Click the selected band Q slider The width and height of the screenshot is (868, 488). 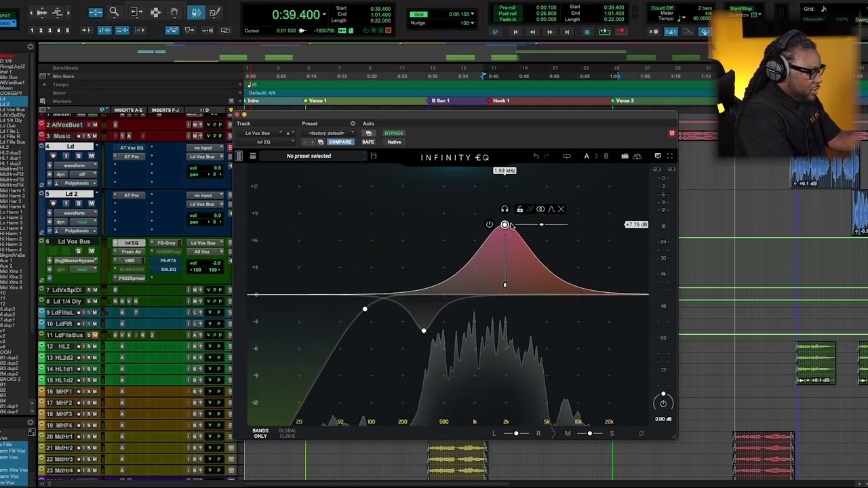(x=541, y=224)
